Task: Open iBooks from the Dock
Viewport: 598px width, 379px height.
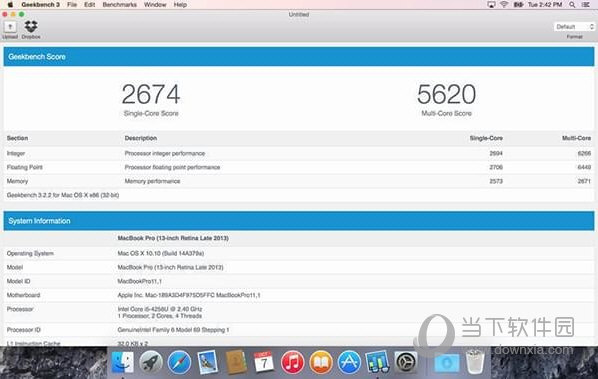Action: click(x=321, y=362)
